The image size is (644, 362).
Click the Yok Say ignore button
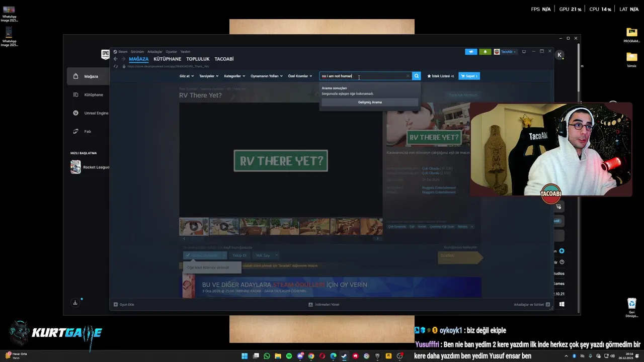click(263, 255)
